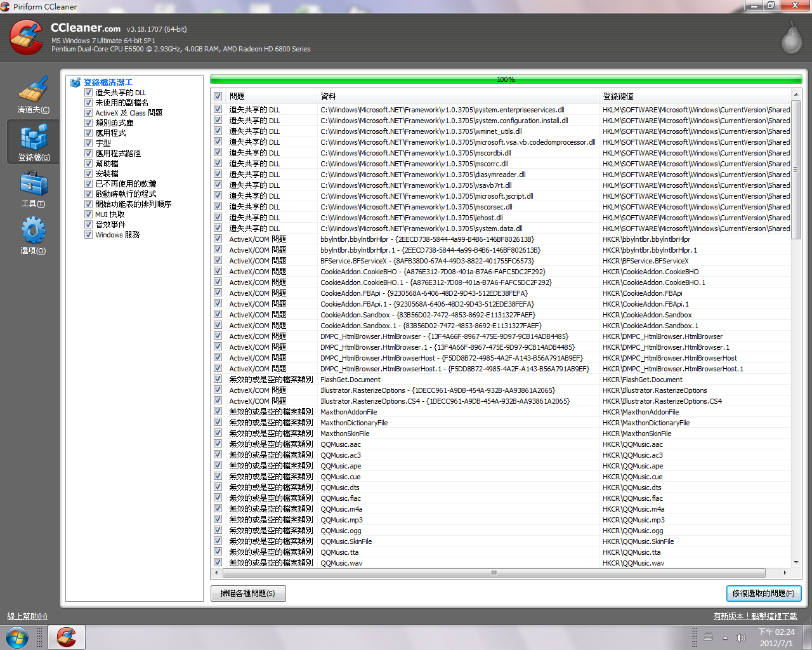Viewport: 812px width, 650px height.
Task: Sort by 登錄鍵值 column header
Action: (x=695, y=96)
